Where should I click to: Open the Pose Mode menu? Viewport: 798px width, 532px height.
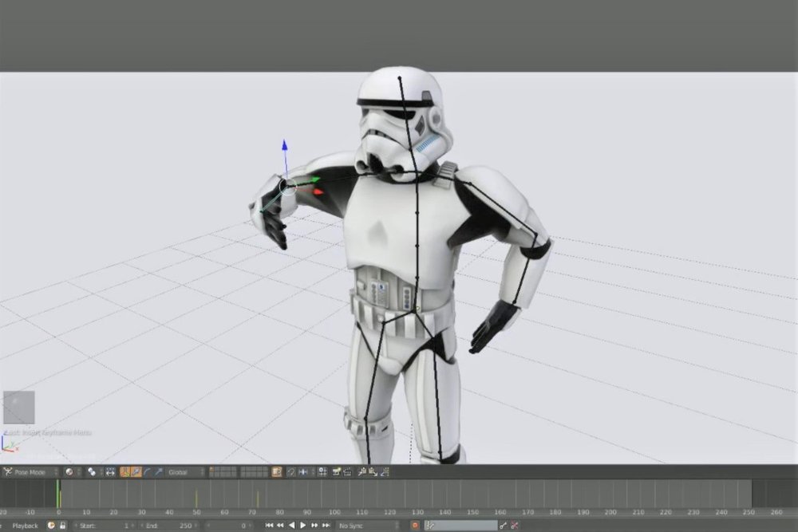point(32,471)
